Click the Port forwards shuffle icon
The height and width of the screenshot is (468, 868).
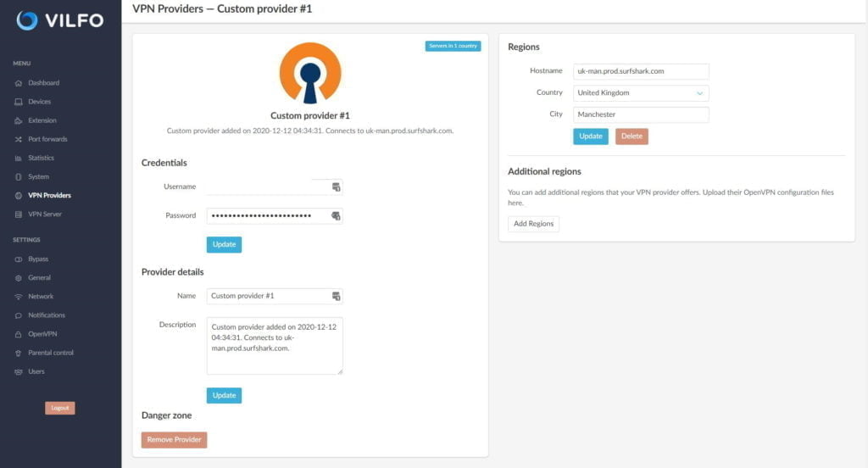[x=19, y=139]
